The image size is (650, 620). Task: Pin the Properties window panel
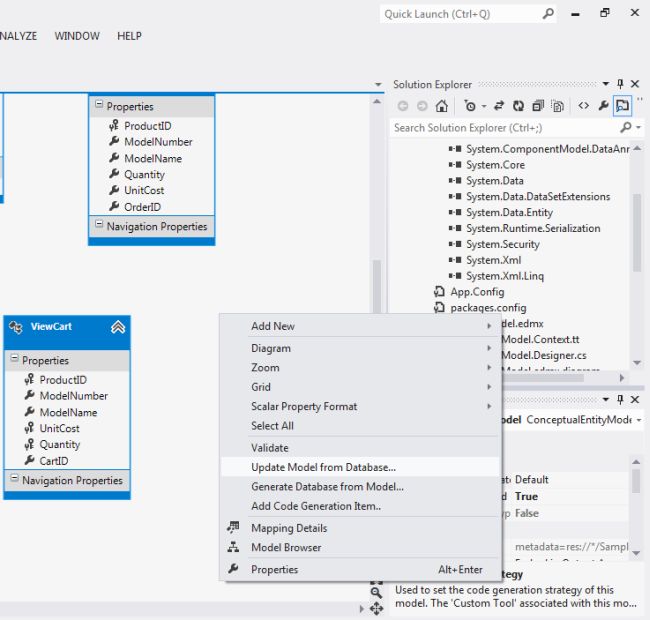620,399
